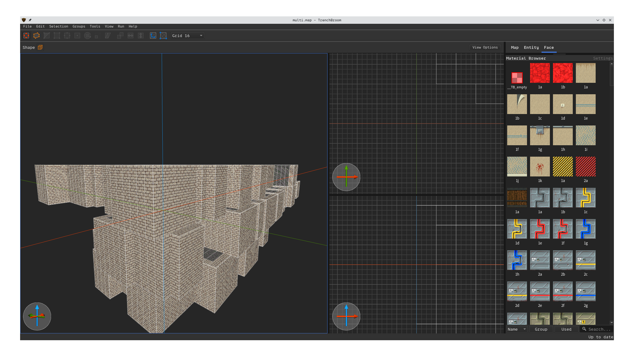
Task: Click the Shear tool parallelogram icon
Action: tap(108, 36)
